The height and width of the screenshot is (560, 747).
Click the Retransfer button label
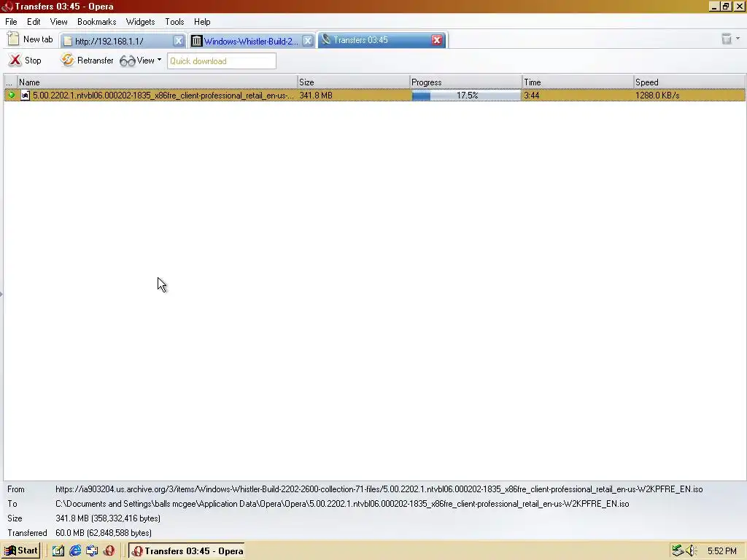[x=96, y=61]
